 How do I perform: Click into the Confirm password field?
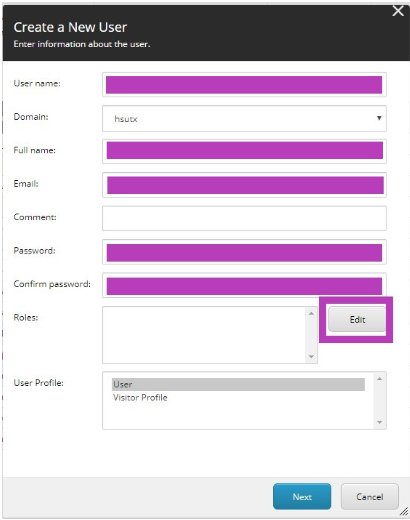[x=244, y=285]
